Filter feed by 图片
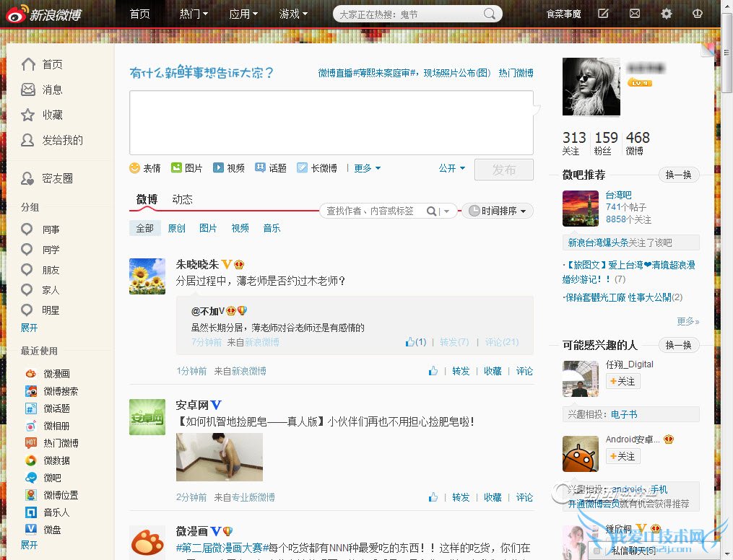 pyautogui.click(x=208, y=228)
